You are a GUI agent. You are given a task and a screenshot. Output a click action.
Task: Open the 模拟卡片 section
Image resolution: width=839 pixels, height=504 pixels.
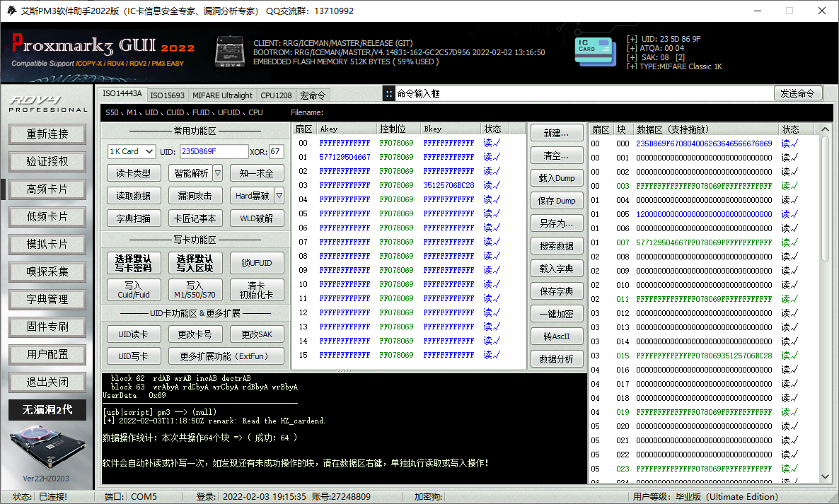pyautogui.click(x=47, y=245)
